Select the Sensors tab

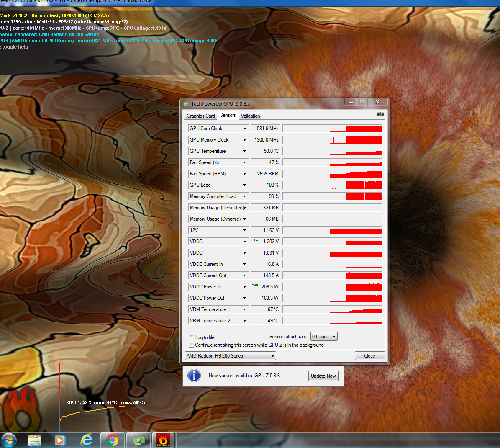pos(228,115)
